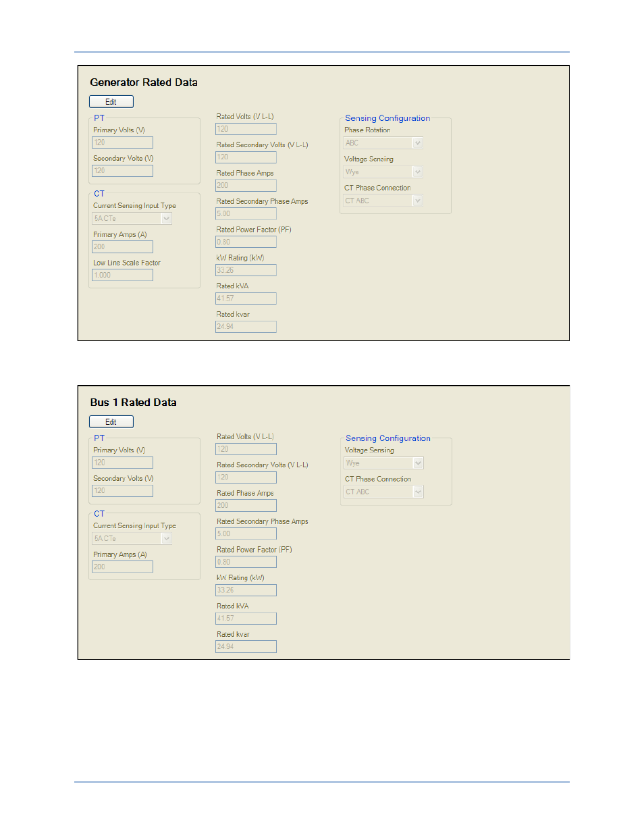Click Bus 1 Rated Phase Amps field
This screenshot has height=834, width=644.
[246, 506]
